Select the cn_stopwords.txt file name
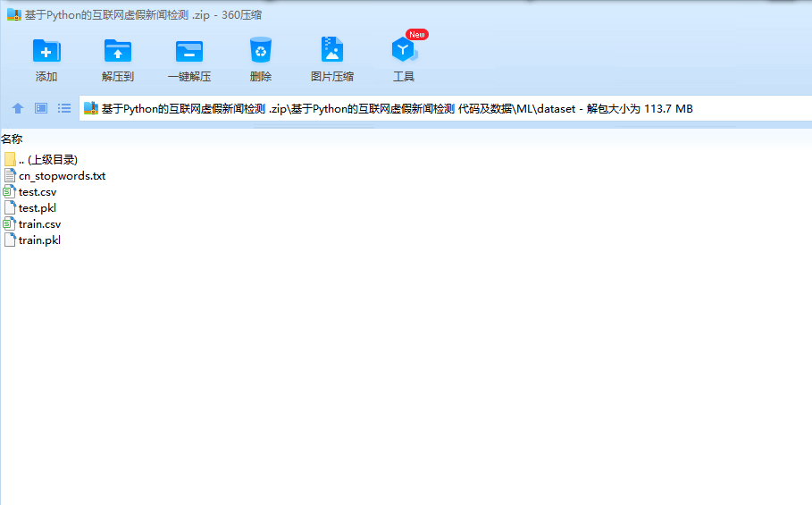This screenshot has height=505, width=812. tap(63, 175)
